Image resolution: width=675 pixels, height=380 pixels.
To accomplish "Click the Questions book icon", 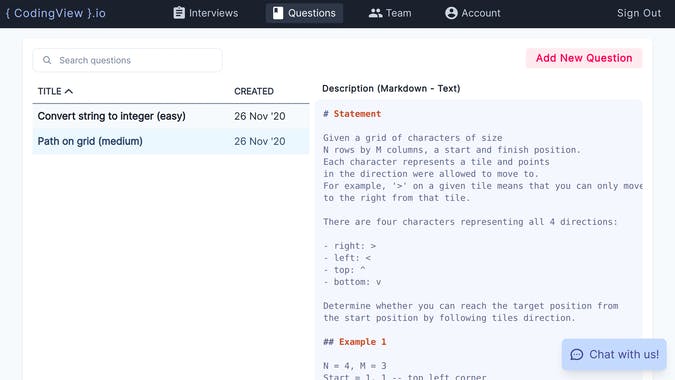I will pos(278,13).
